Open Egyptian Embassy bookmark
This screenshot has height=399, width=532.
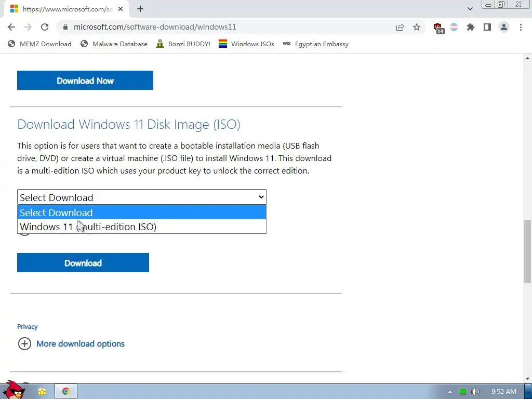[x=315, y=44]
